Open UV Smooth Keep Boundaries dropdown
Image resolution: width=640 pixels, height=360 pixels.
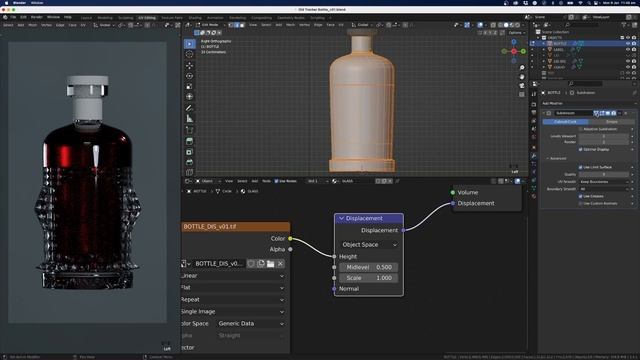point(604,182)
